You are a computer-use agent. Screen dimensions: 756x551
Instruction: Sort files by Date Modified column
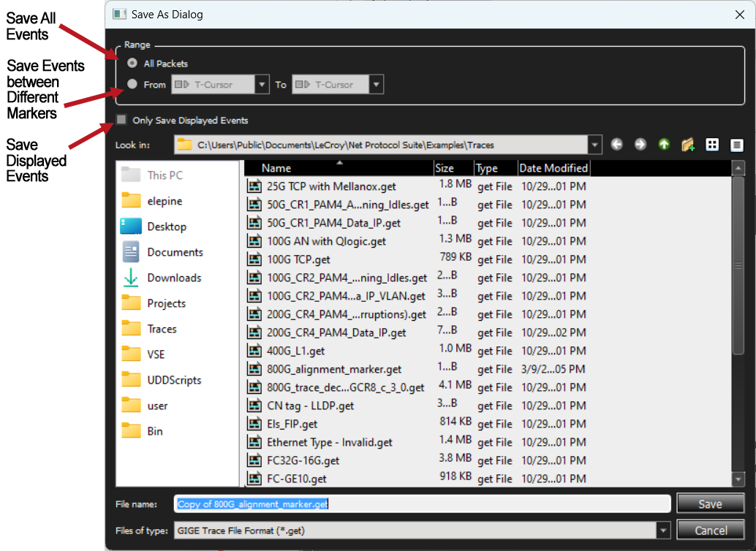[x=553, y=168]
